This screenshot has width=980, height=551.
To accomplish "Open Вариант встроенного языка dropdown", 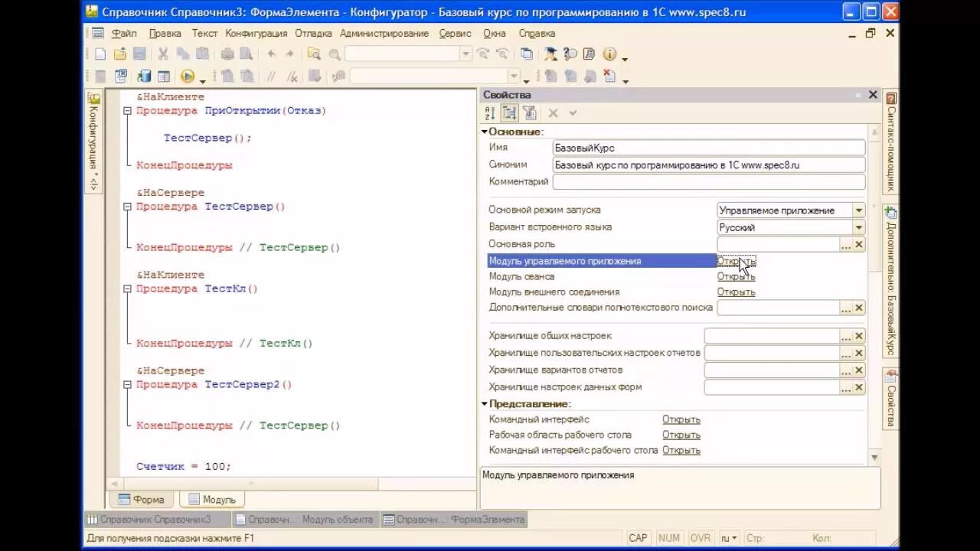I will (858, 227).
